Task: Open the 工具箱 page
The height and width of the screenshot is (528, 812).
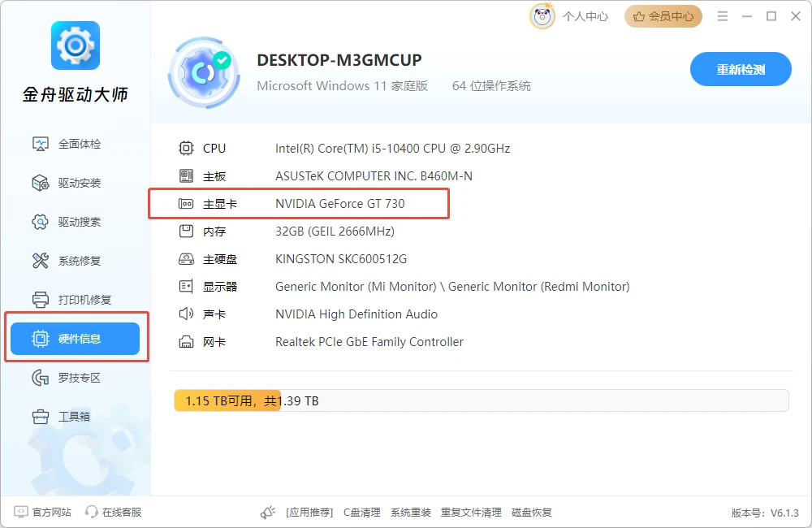Action: coord(75,417)
